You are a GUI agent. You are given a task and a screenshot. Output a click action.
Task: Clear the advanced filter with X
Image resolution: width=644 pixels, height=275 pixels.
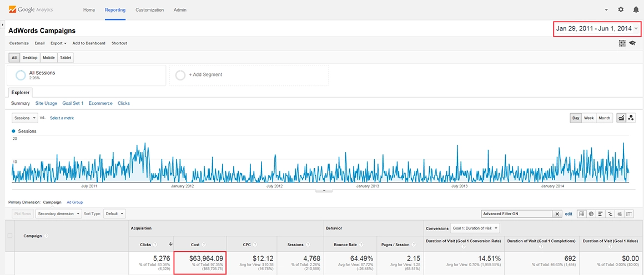point(557,214)
